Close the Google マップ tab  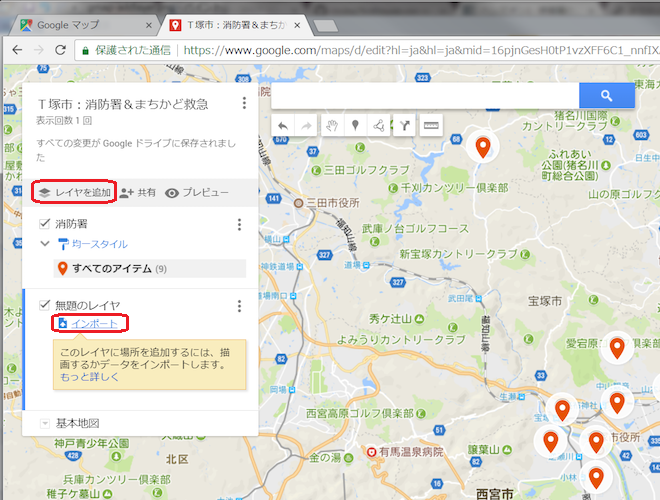[149, 25]
